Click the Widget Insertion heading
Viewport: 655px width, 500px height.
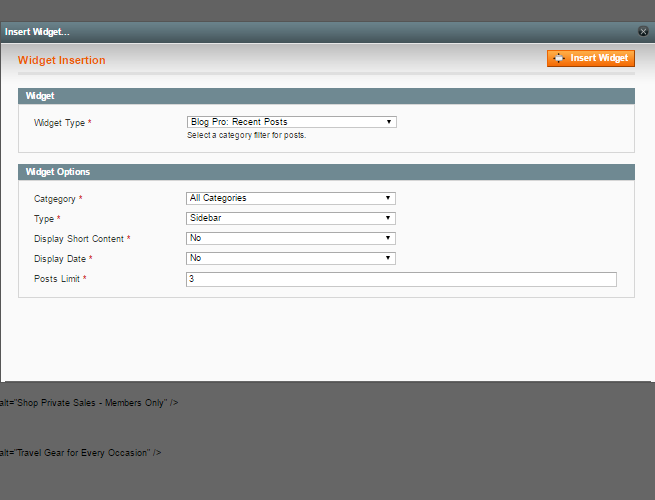61,60
